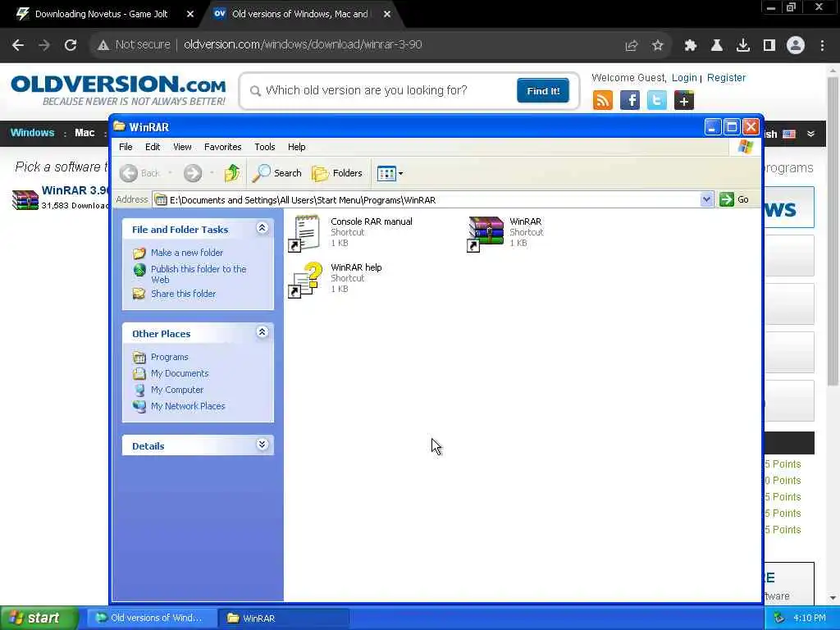Toggle the Folders pane in Explorer

coord(337,173)
